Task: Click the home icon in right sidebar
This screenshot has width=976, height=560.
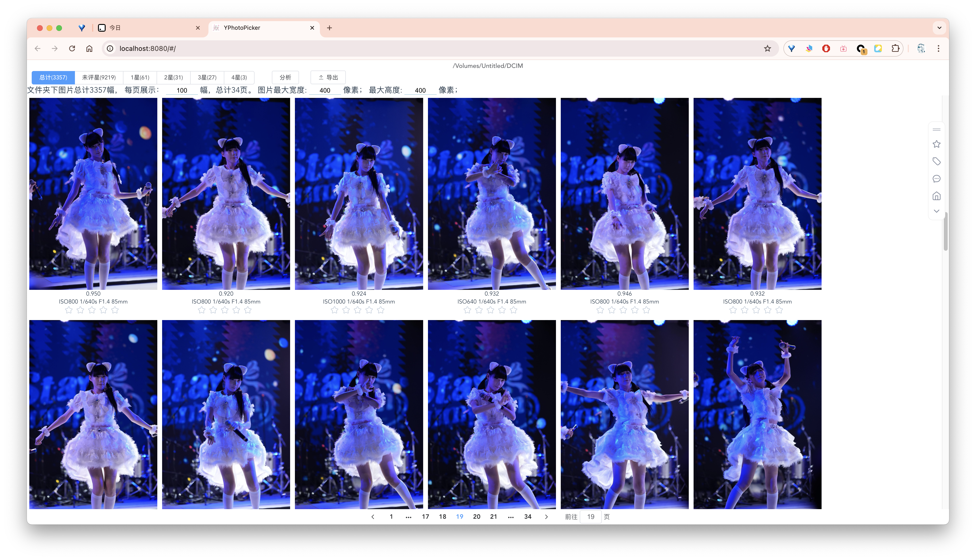Action: (936, 196)
